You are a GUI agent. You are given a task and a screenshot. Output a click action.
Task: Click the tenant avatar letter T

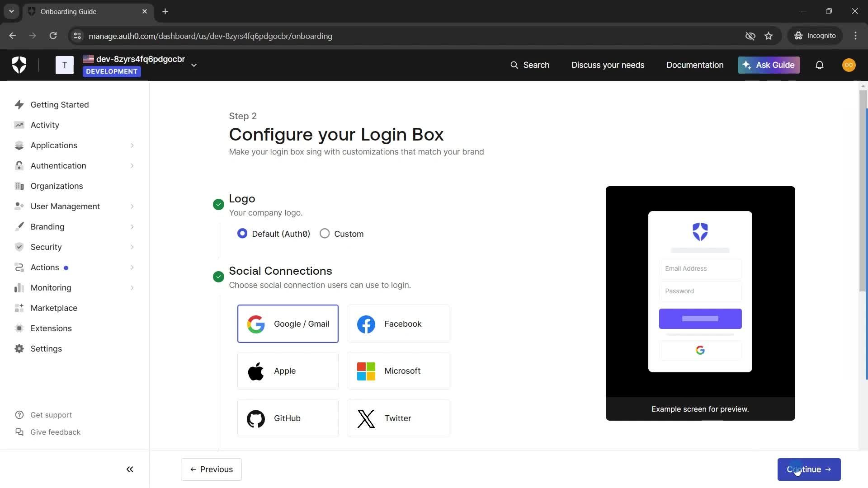coord(65,65)
